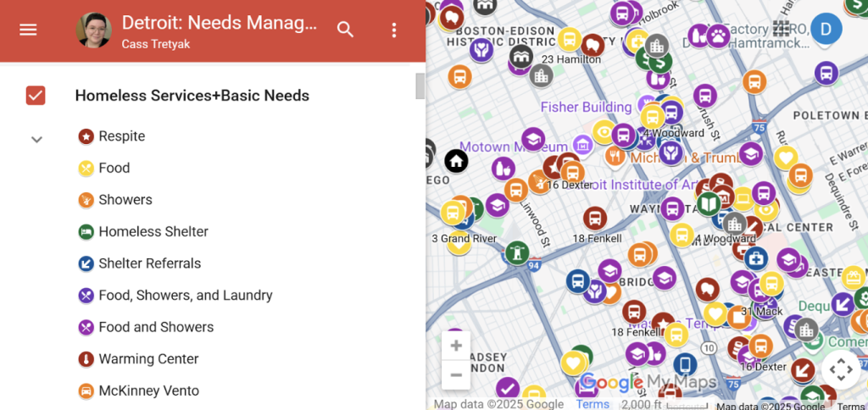Zoom out with the minus button
Image resolution: width=868 pixels, height=410 pixels.
coord(456,374)
